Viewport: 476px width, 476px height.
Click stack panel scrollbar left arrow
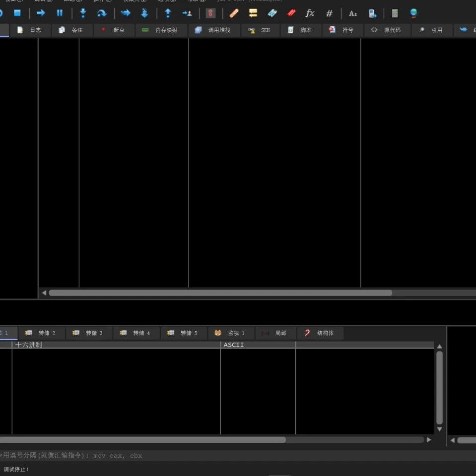pyautogui.click(x=453, y=440)
